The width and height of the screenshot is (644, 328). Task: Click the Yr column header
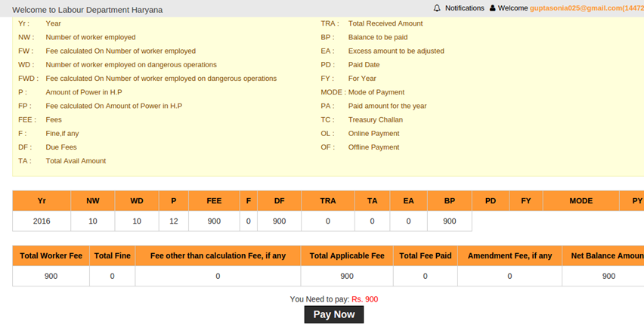pyautogui.click(x=42, y=201)
